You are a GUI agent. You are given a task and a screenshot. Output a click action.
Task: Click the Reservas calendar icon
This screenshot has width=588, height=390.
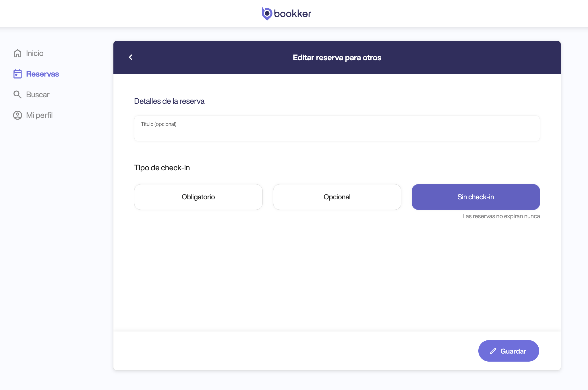18,74
